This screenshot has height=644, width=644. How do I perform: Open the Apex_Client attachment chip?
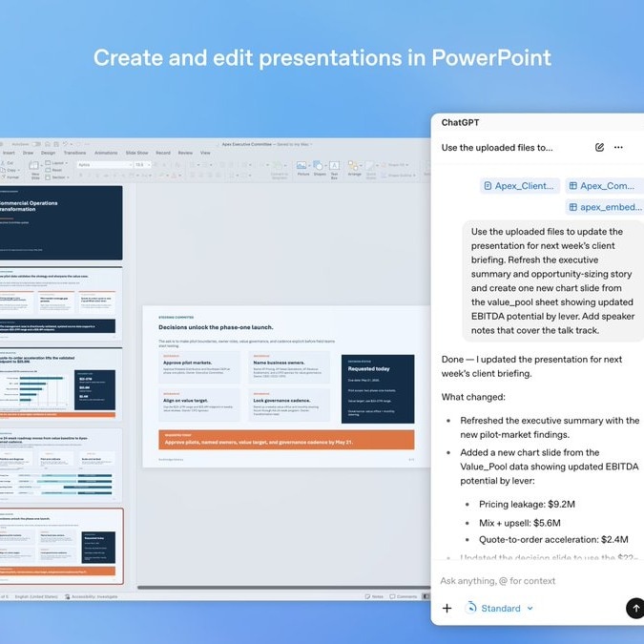520,186
